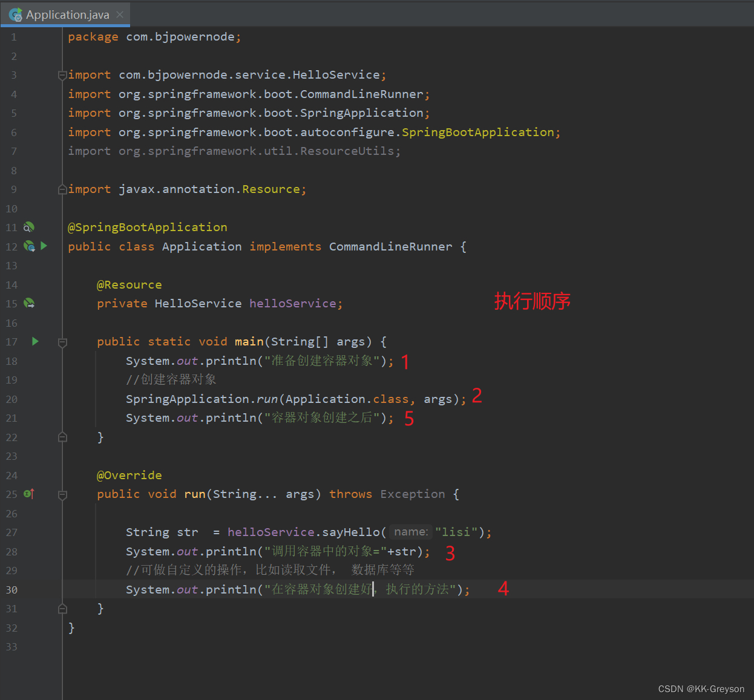Screen dimensions: 754x700
Task: Click the sayHello method call on line 27
Action: point(351,532)
